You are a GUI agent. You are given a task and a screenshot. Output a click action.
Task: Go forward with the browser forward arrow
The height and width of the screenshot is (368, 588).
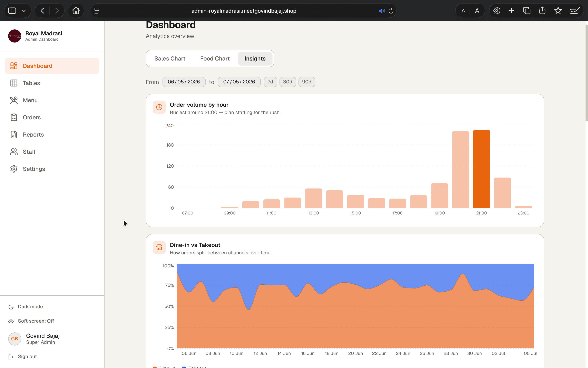click(x=57, y=11)
